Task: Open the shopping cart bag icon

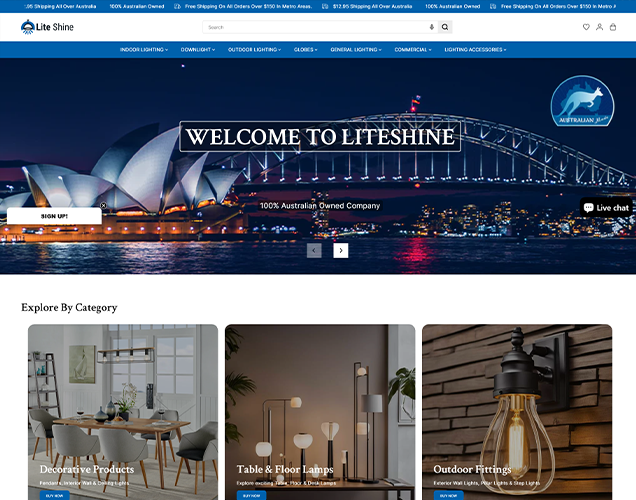Action: [613, 27]
